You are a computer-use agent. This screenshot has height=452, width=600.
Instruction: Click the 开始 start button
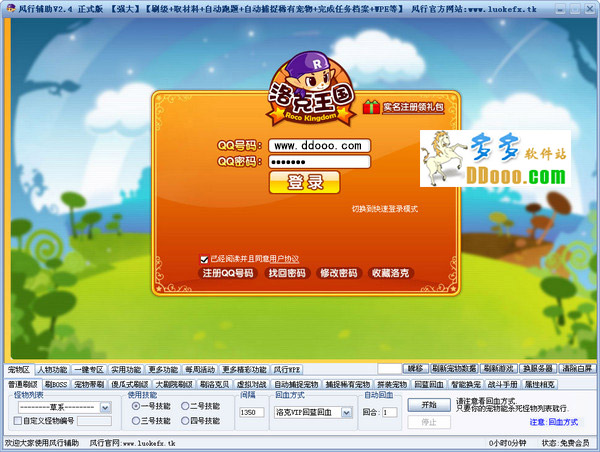[429, 405]
